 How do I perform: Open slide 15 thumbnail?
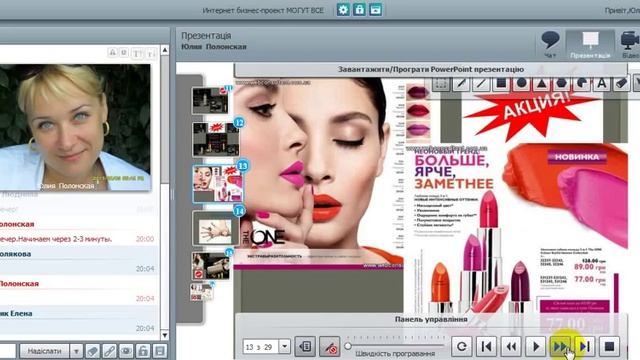(211, 266)
